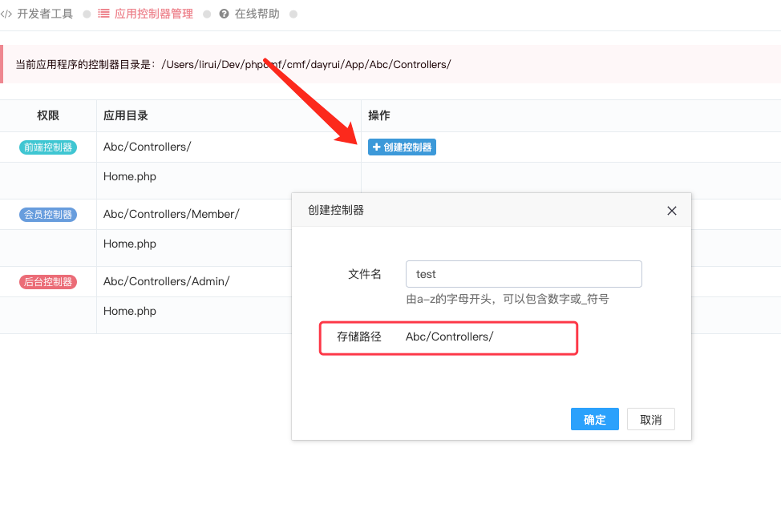Click the 存储路径 label in the dialog
781x532 pixels.
coord(359,337)
